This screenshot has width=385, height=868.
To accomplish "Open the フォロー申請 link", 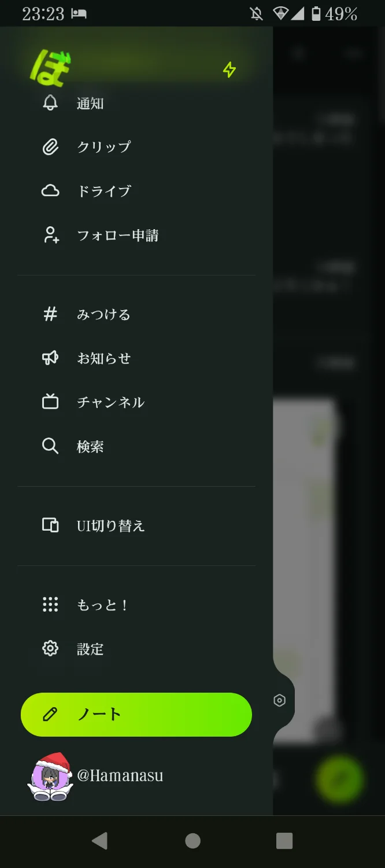I will point(117,235).
